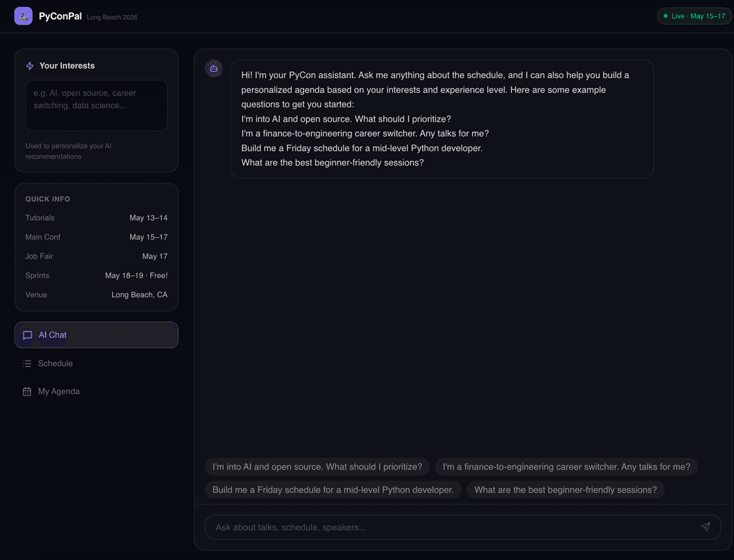Click the PyConPal title text
This screenshot has width=734, height=560.
pyautogui.click(x=60, y=16)
